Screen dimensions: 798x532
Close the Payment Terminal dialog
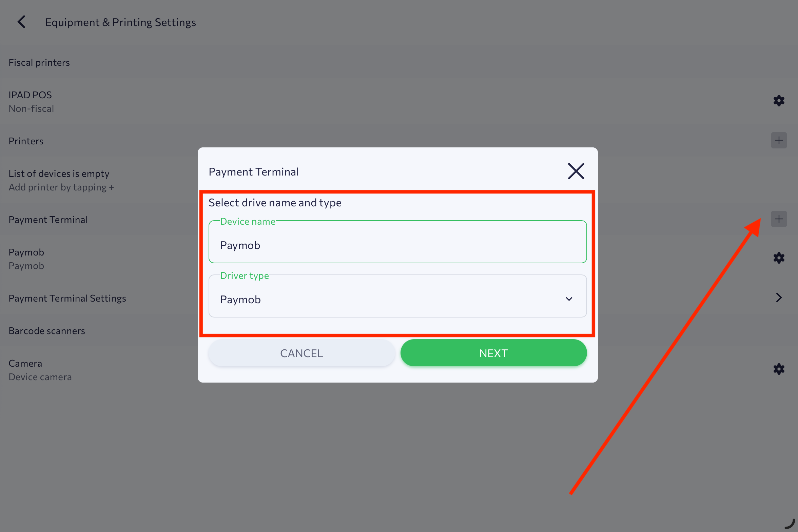click(x=576, y=171)
